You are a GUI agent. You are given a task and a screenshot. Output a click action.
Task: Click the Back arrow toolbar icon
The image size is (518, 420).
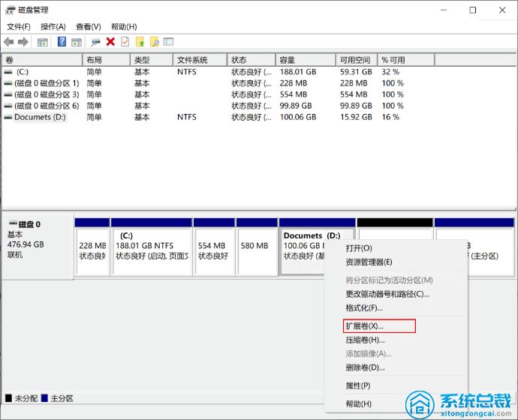(9, 42)
